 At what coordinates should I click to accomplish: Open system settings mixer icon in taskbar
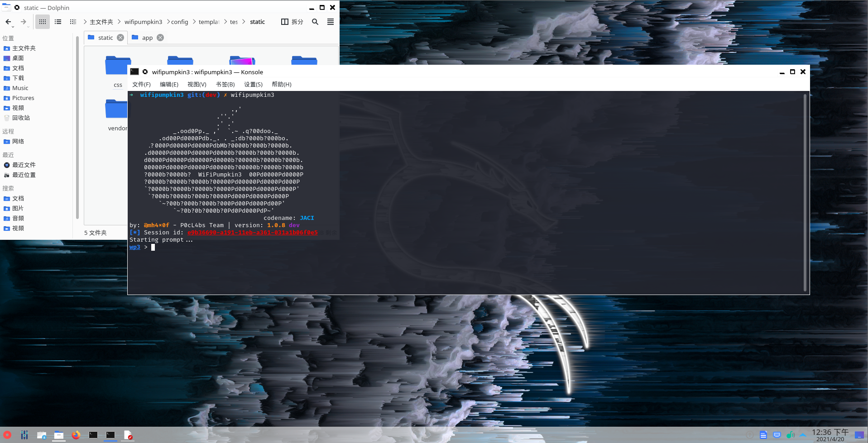[24, 435]
